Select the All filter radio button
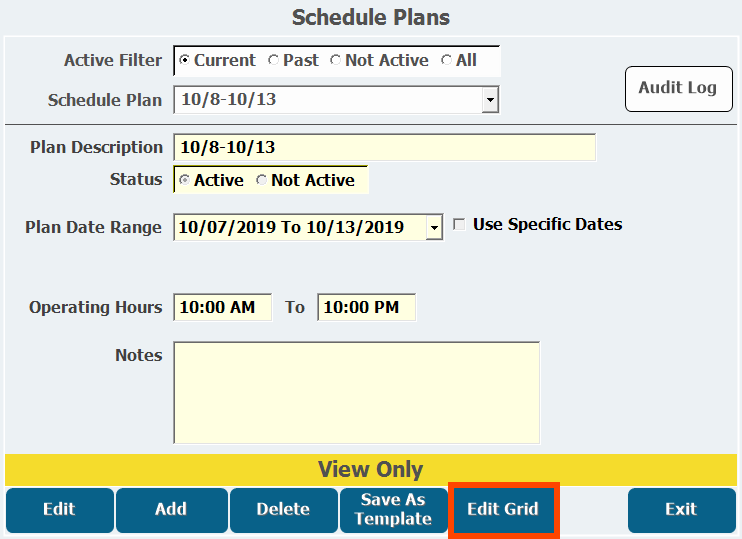This screenshot has width=742, height=539. [446, 61]
